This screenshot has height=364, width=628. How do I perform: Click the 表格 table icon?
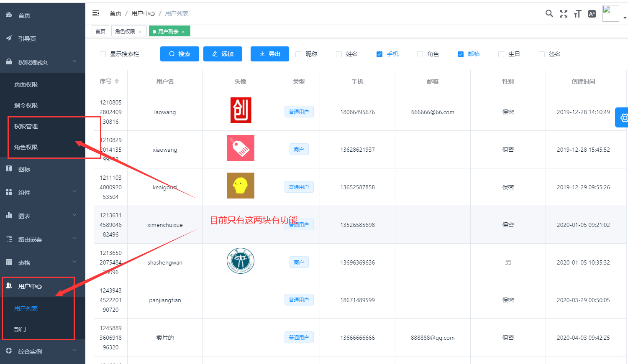point(9,262)
